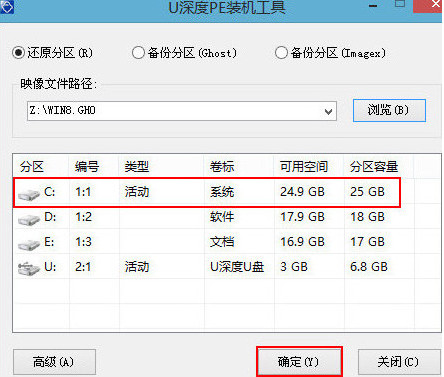
Task: Click the 17 GB capacity cell
Action: coord(367,242)
